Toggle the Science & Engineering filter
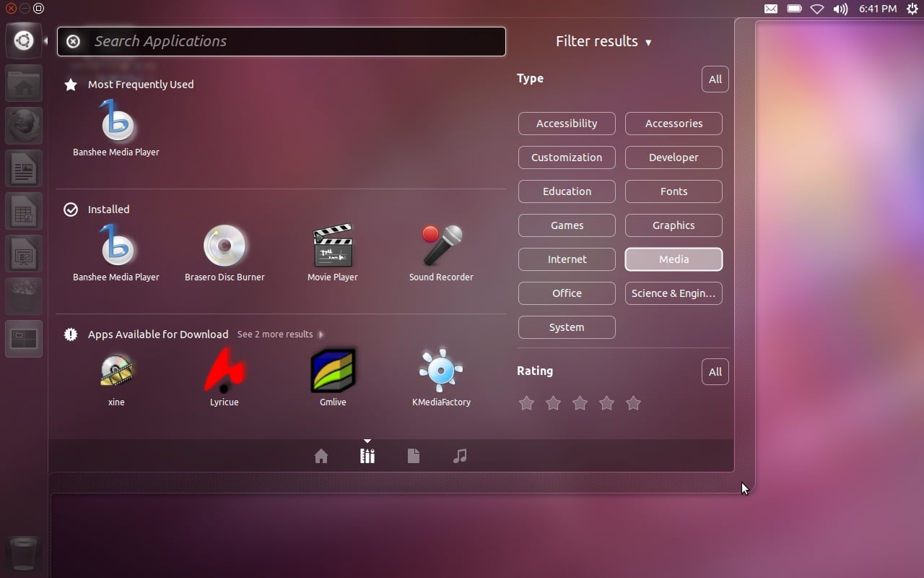The height and width of the screenshot is (578, 924). point(674,293)
